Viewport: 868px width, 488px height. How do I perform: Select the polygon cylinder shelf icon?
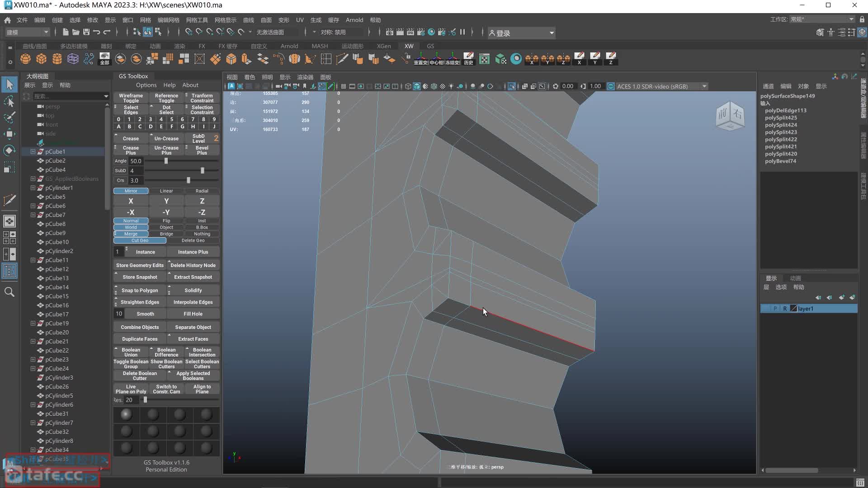coord(57,59)
